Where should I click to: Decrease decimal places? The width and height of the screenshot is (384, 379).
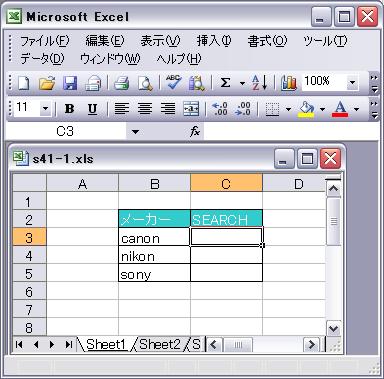click(x=243, y=109)
